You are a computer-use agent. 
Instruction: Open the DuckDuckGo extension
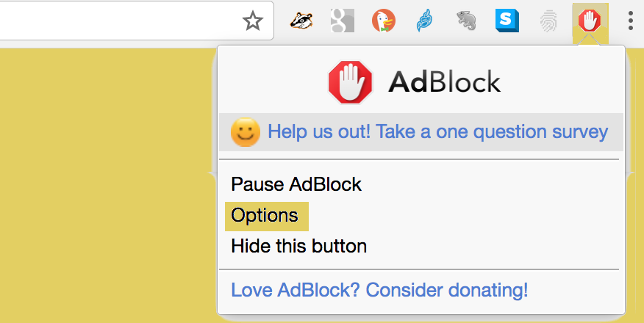click(383, 21)
